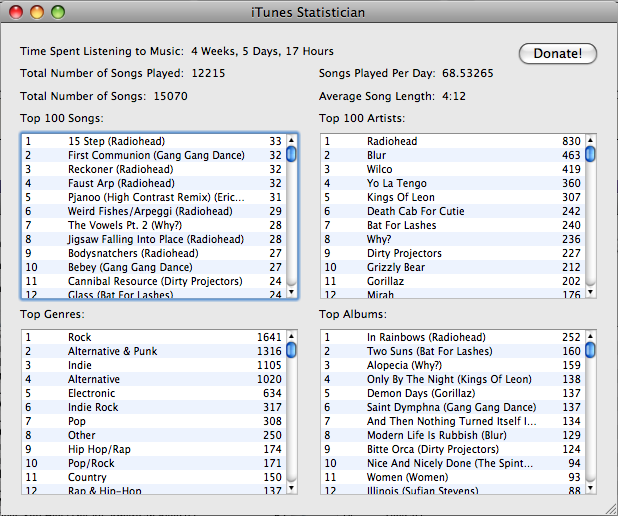Select genre row Indie Rock
Screen dimensions: 618x516
point(154,407)
